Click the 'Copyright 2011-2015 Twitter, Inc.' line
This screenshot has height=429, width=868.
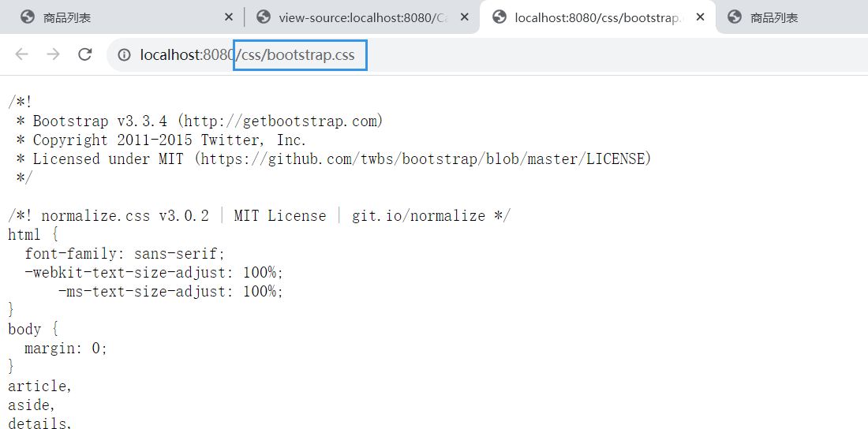tap(161, 140)
